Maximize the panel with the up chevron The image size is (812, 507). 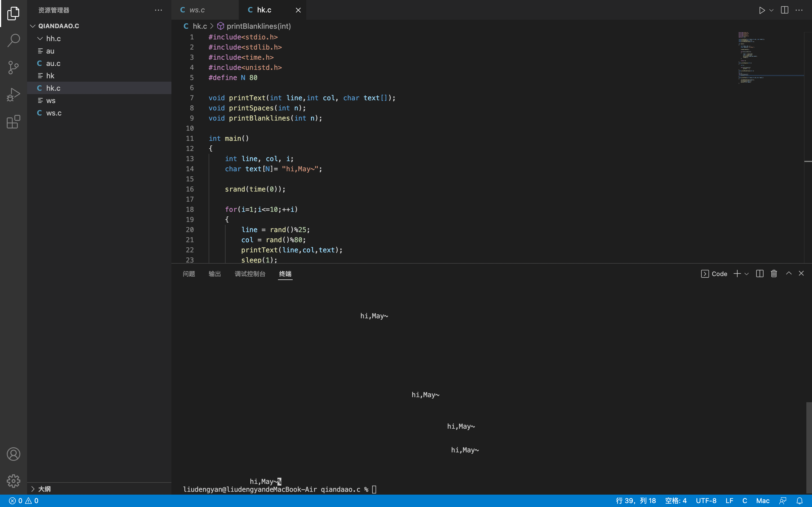pyautogui.click(x=789, y=273)
